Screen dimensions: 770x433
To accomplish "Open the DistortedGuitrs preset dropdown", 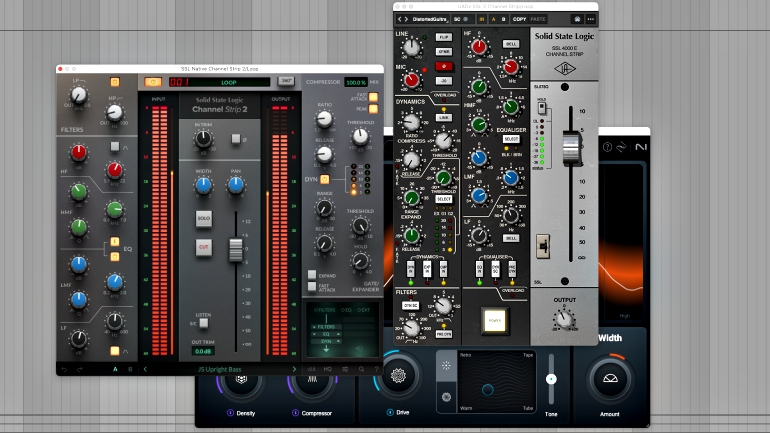I will pos(430,19).
